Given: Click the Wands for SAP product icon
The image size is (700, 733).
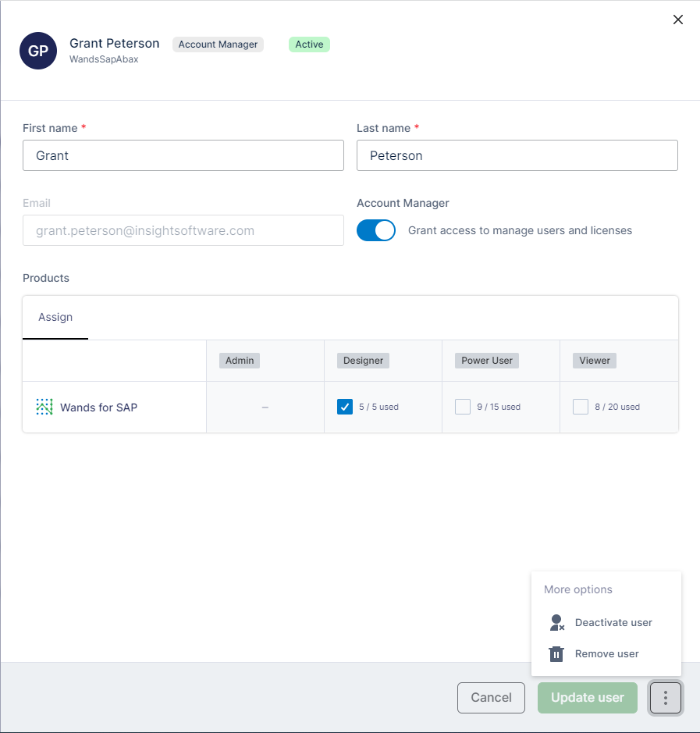Looking at the screenshot, I should point(44,407).
